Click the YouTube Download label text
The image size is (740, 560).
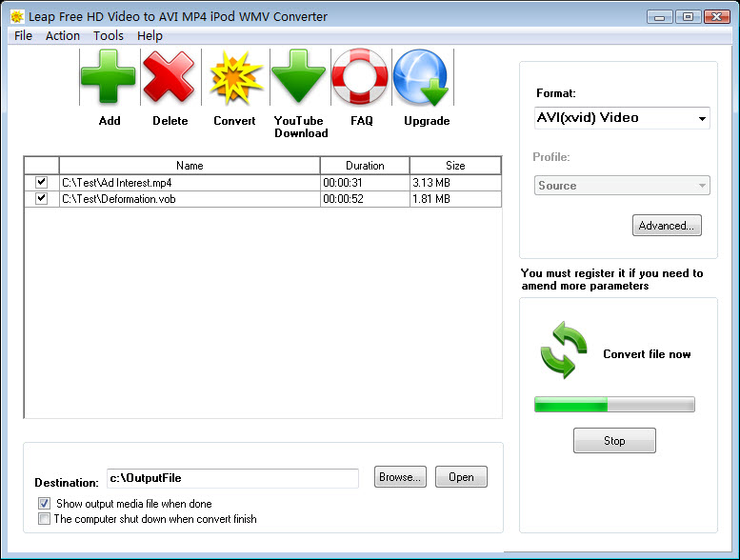click(x=301, y=127)
